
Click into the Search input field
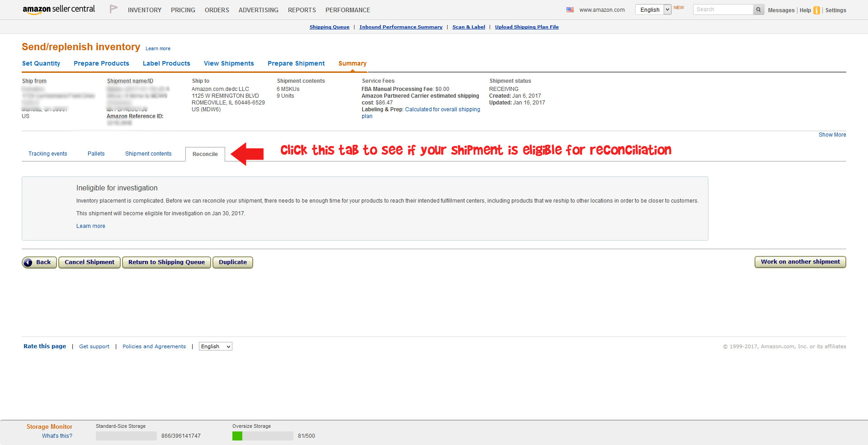pyautogui.click(x=723, y=9)
